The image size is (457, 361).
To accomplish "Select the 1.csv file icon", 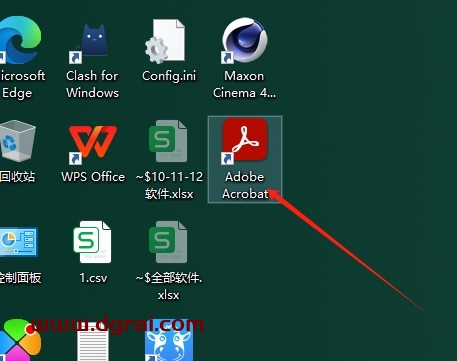I will coord(93,242).
